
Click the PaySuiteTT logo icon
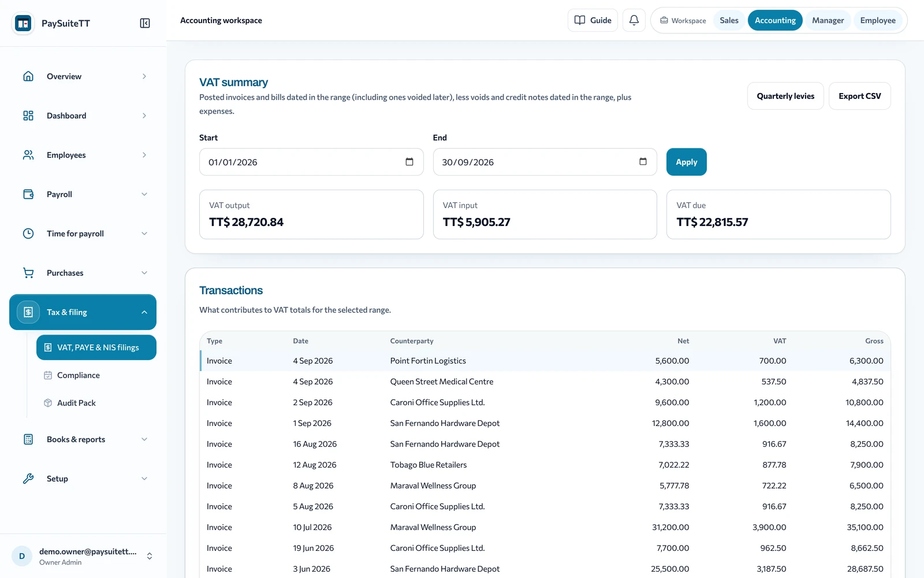point(23,24)
